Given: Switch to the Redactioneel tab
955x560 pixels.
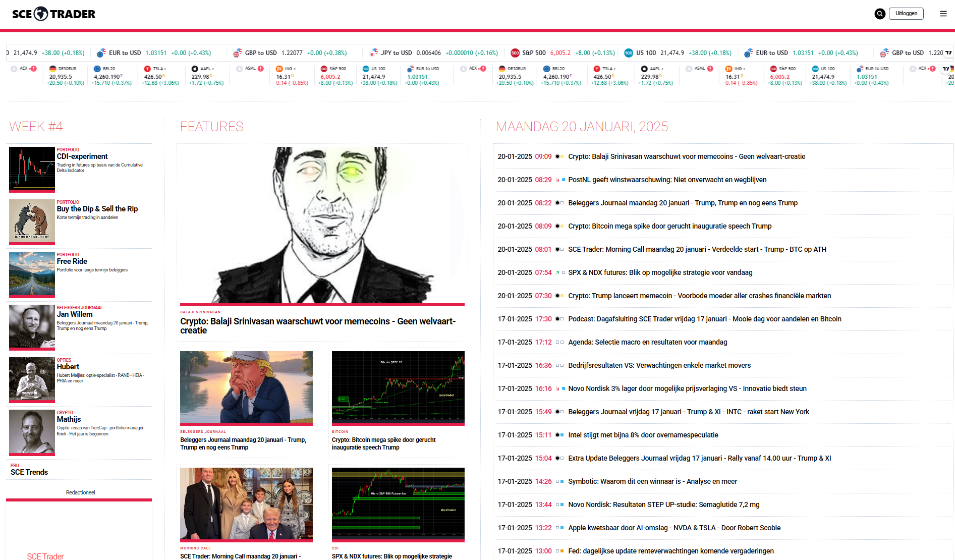Looking at the screenshot, I should click(80, 492).
